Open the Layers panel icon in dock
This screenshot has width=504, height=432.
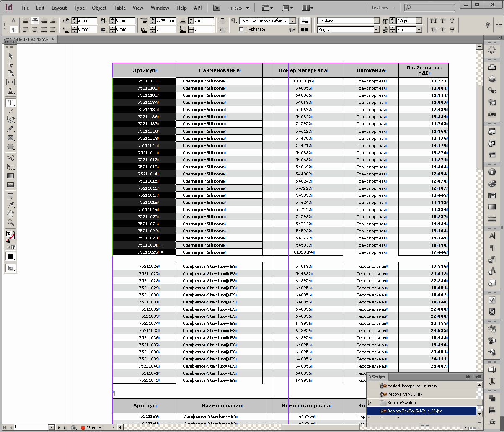492,79
